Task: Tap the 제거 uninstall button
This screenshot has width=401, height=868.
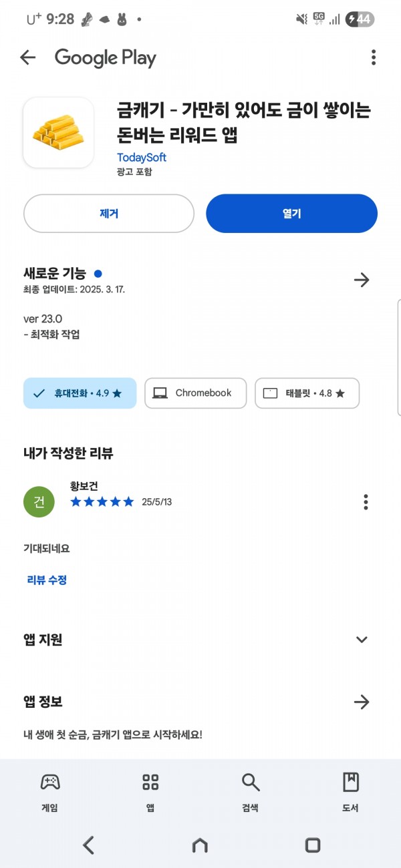Action: [109, 214]
